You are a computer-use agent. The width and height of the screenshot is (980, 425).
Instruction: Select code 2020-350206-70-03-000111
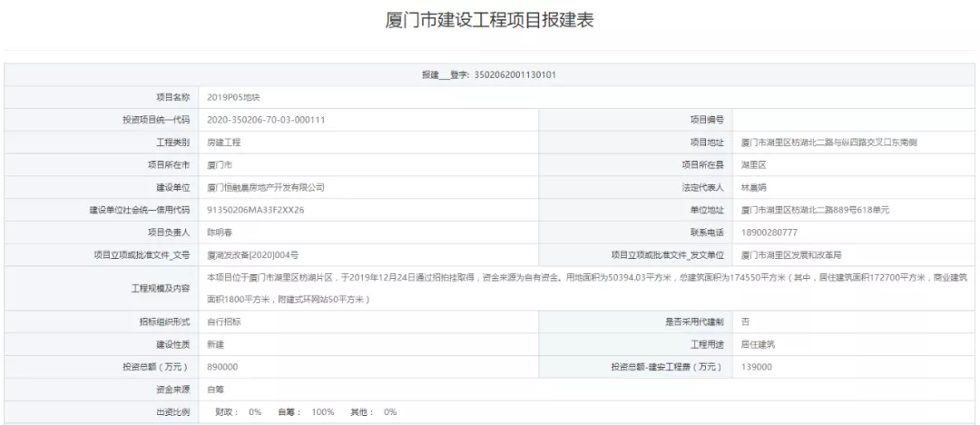coord(266,120)
